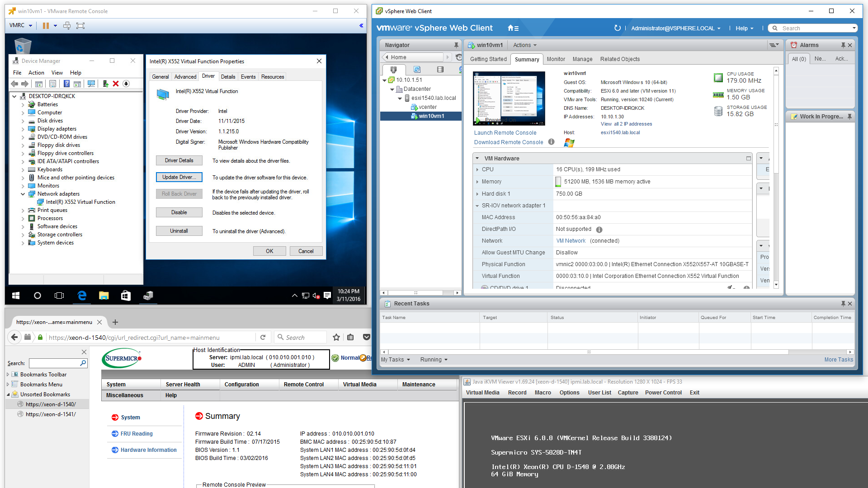Pin the Navigator panel
This screenshot has width=868, height=488.
tap(456, 45)
